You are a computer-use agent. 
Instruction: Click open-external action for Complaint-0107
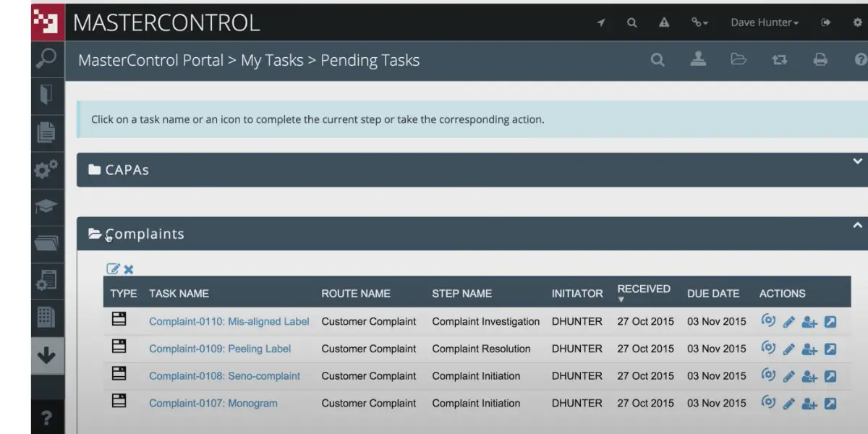[830, 404]
